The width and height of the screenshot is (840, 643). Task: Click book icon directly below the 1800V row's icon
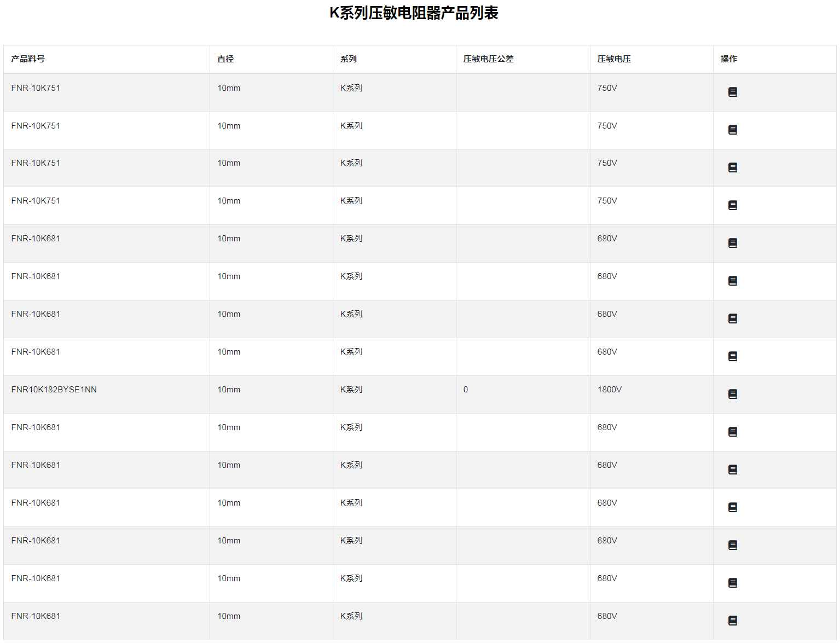tap(732, 432)
